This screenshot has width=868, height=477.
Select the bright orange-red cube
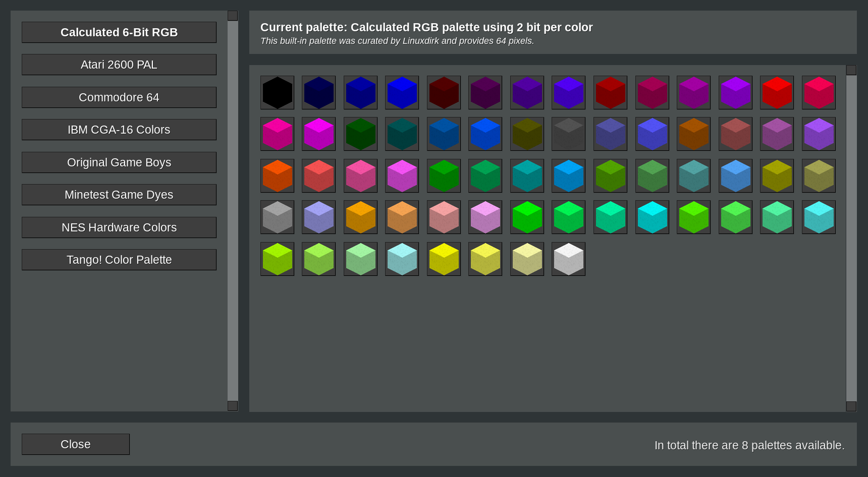click(x=277, y=176)
